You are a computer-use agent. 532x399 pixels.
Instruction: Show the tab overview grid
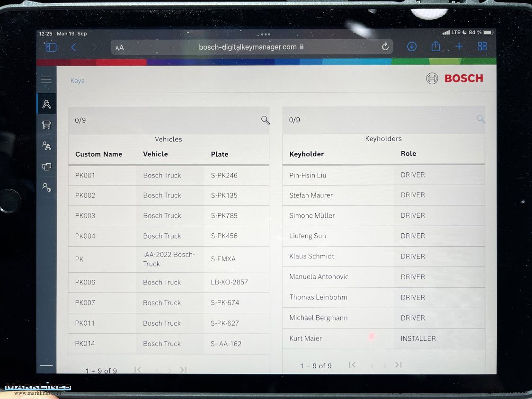click(x=482, y=46)
